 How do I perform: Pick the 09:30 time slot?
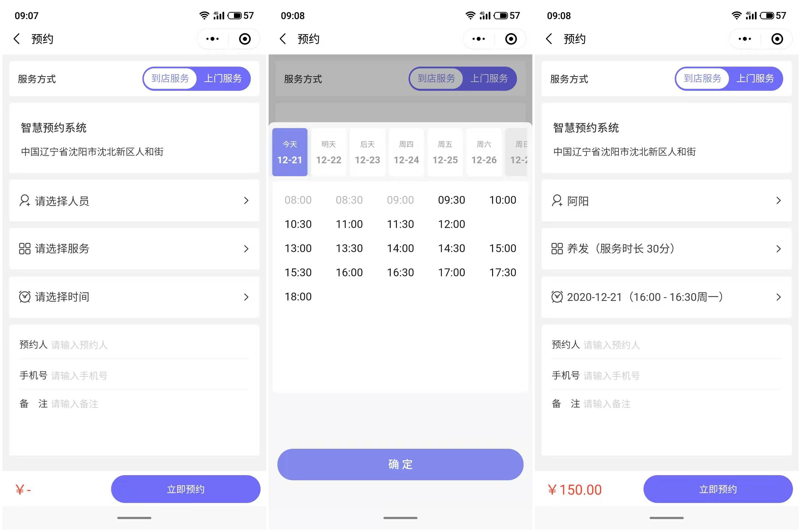[452, 200]
